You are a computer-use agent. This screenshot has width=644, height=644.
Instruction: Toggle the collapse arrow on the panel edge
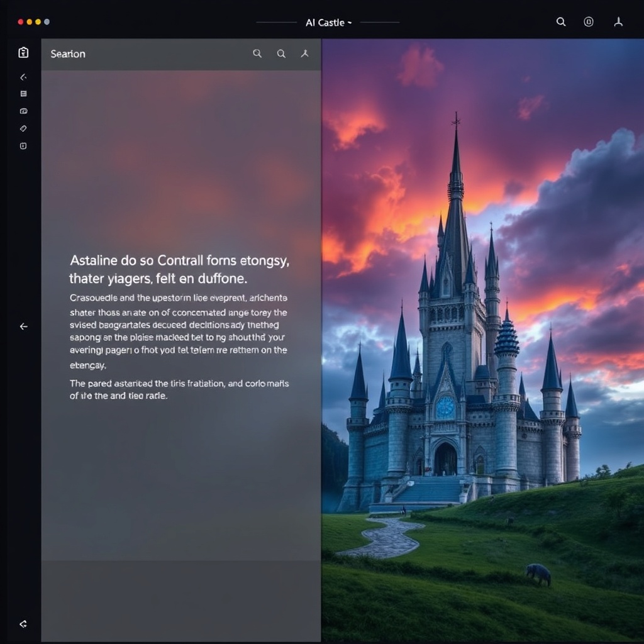point(23,326)
